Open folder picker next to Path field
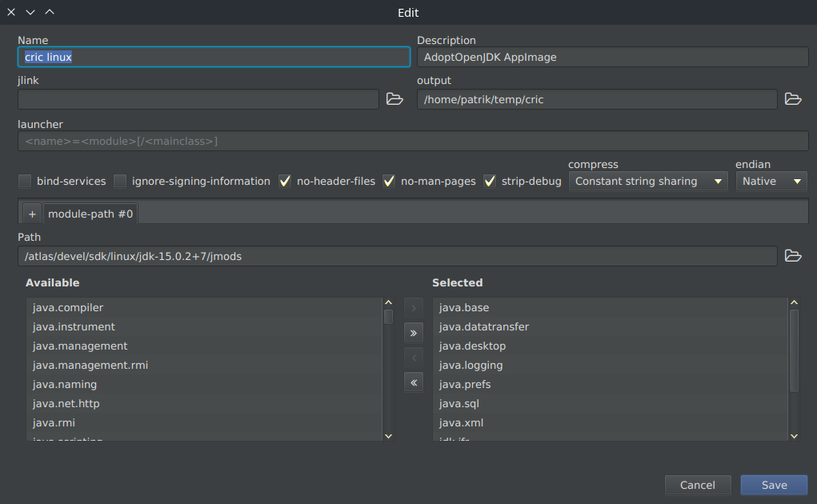 [792, 255]
